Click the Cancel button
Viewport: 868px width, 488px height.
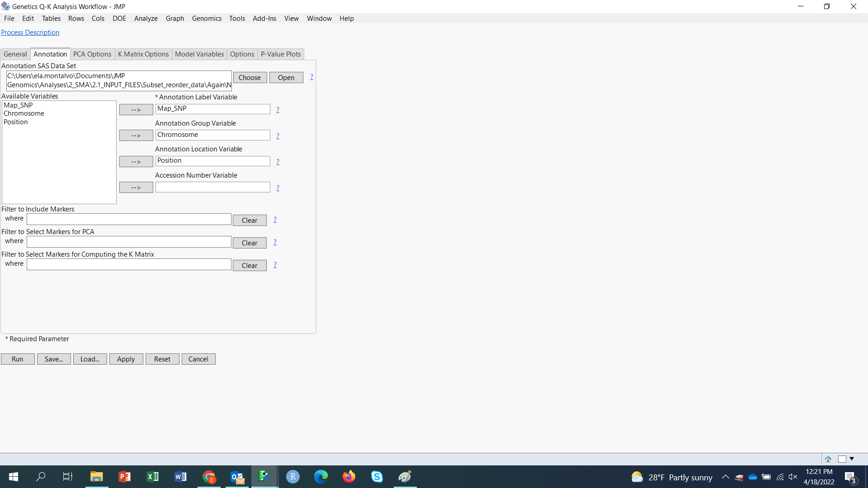click(x=198, y=359)
